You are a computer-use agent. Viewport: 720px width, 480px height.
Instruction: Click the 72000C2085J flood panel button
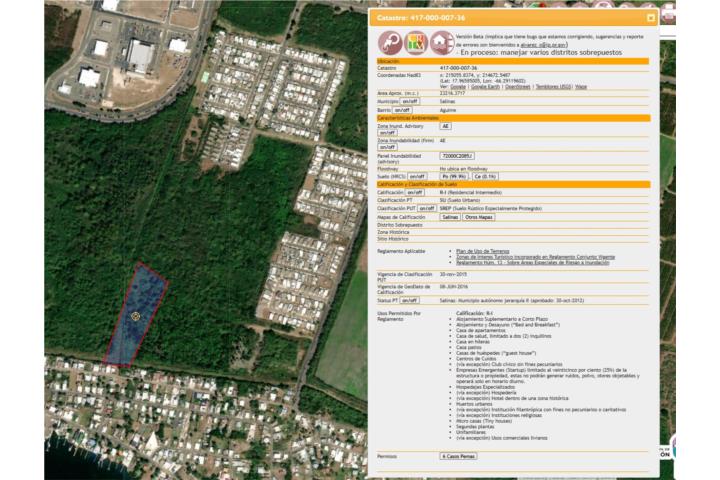click(x=457, y=156)
